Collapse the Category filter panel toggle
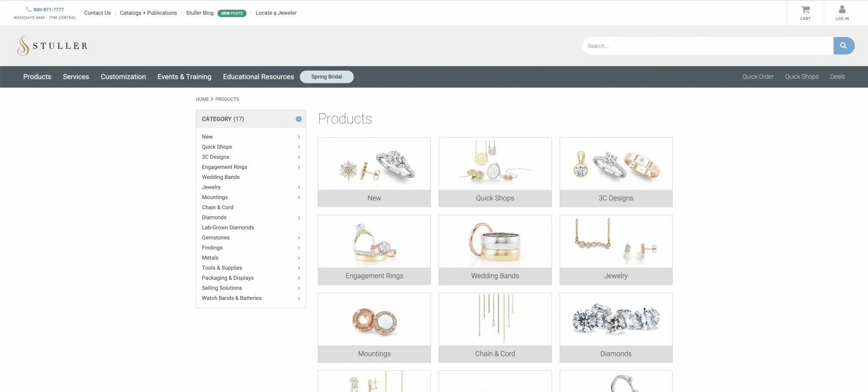The image size is (868, 392). tap(298, 119)
